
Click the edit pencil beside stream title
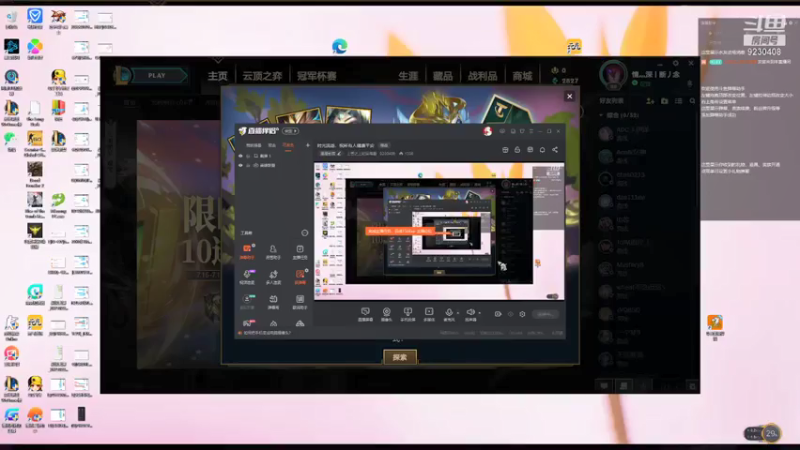coord(339,154)
